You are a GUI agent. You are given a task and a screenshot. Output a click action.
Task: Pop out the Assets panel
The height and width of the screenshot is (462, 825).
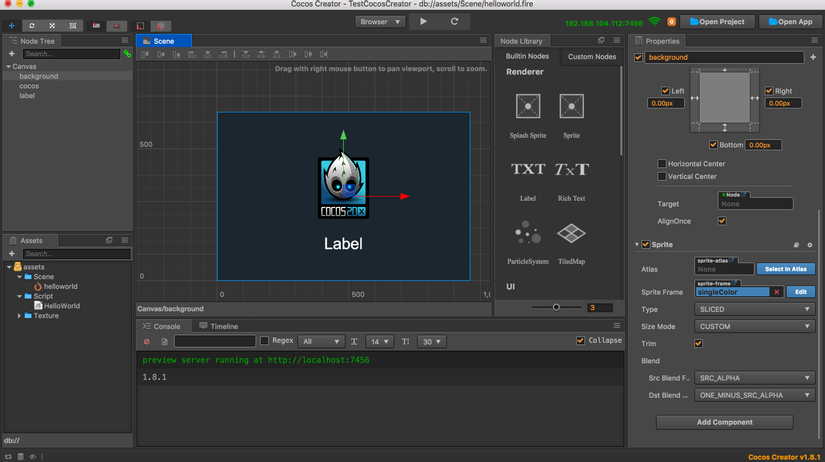(x=109, y=240)
